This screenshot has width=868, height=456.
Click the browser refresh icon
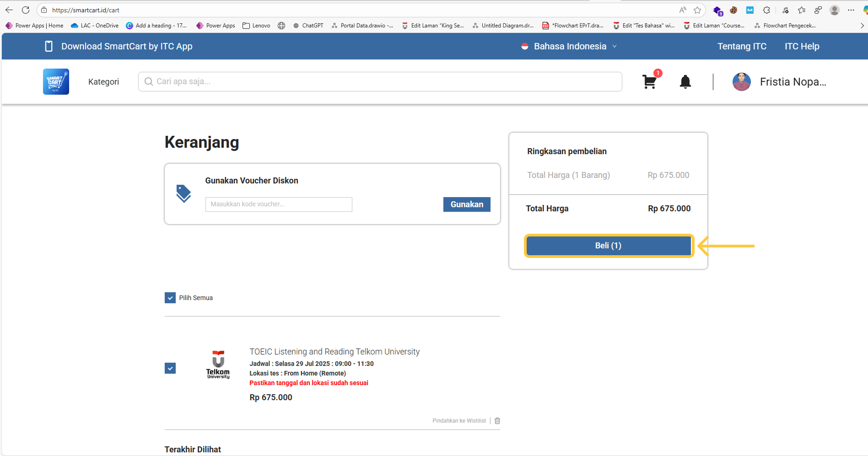[26, 10]
